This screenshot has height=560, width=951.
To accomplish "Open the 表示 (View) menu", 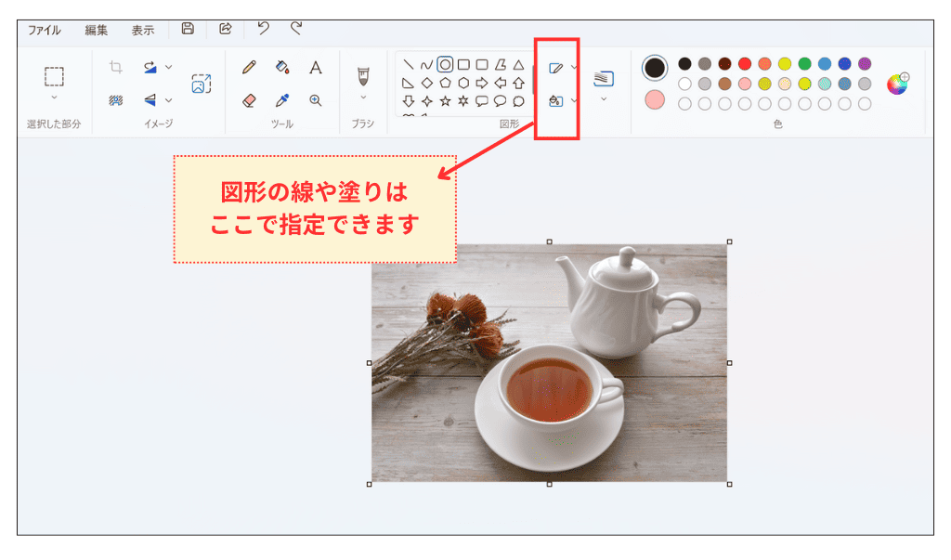I will (141, 29).
